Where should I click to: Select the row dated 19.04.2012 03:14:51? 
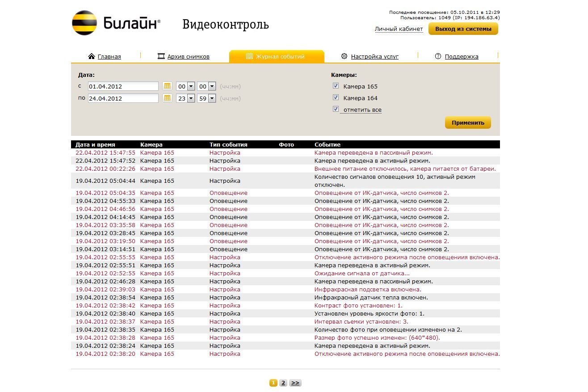[x=286, y=249]
